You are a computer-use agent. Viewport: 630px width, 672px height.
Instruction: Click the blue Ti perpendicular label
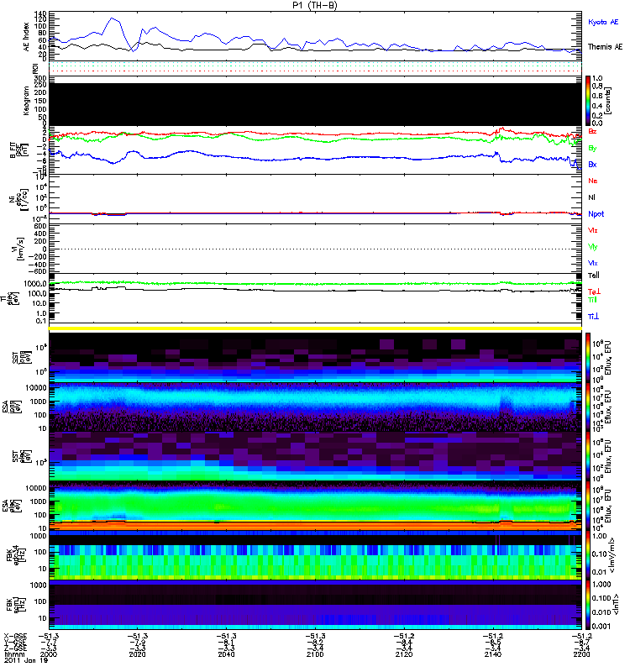click(x=593, y=317)
